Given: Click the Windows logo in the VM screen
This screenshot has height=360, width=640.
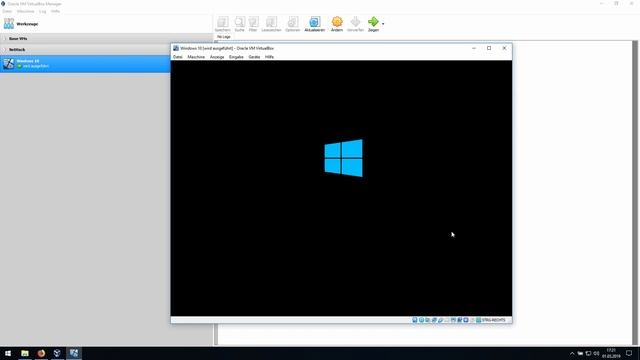Looking at the screenshot, I should click(x=343, y=158).
